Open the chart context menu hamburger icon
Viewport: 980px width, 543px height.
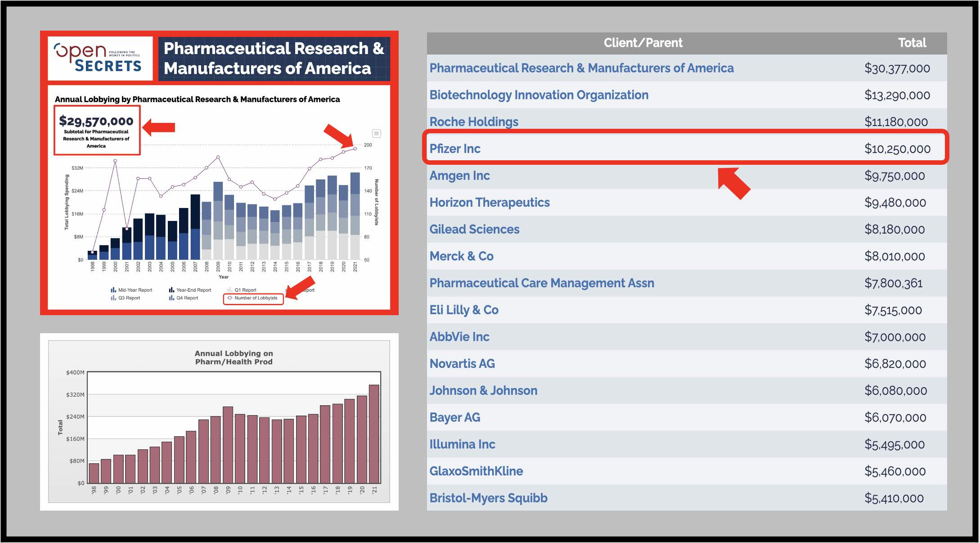pyautogui.click(x=377, y=133)
